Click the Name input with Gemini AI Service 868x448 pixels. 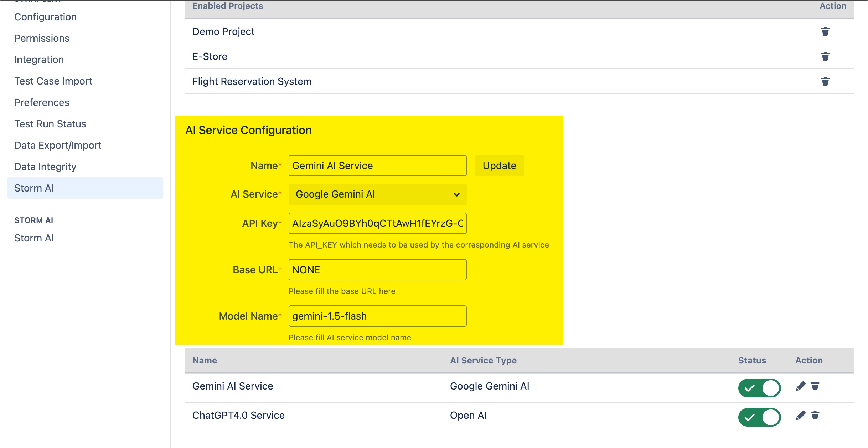[377, 166]
